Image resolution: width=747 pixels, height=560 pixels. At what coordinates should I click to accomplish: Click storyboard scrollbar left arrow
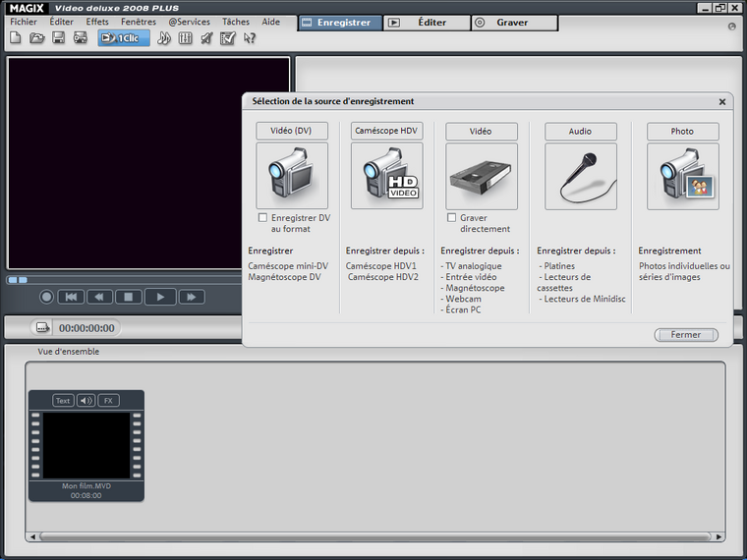(x=32, y=536)
